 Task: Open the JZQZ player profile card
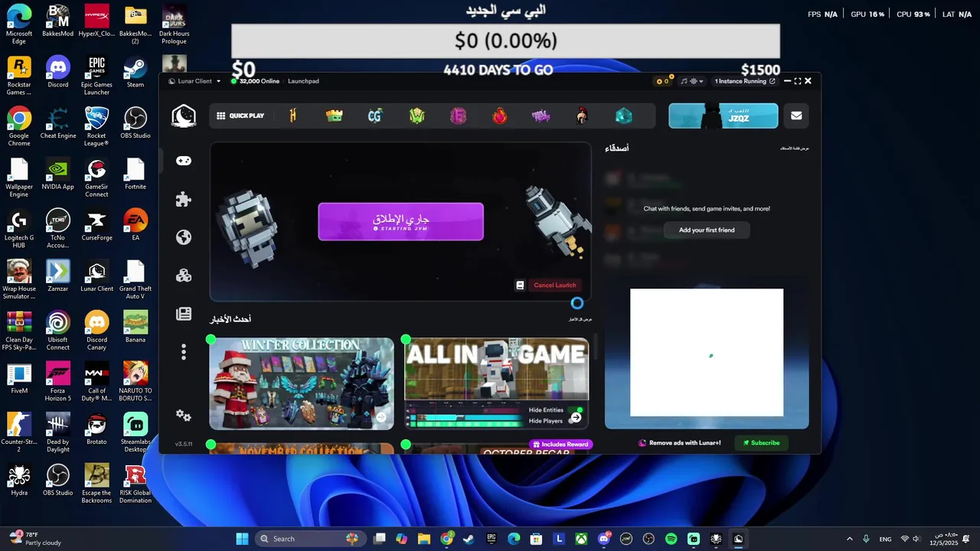pos(724,116)
